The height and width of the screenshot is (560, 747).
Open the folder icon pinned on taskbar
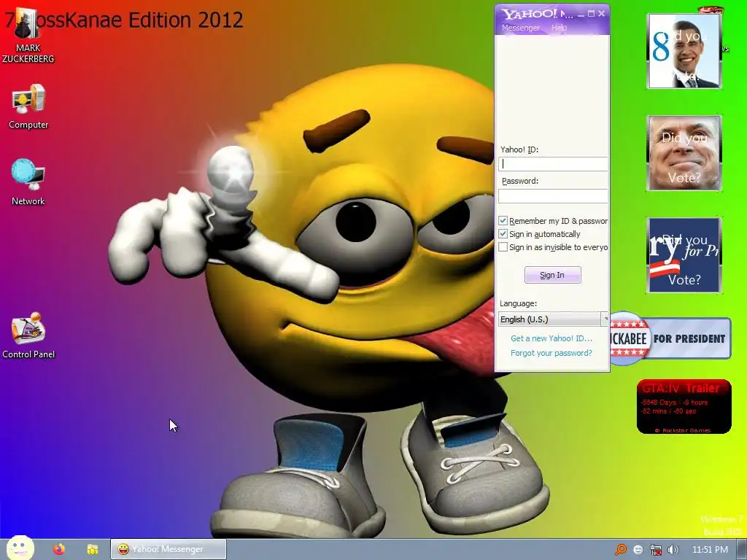[x=93, y=549]
